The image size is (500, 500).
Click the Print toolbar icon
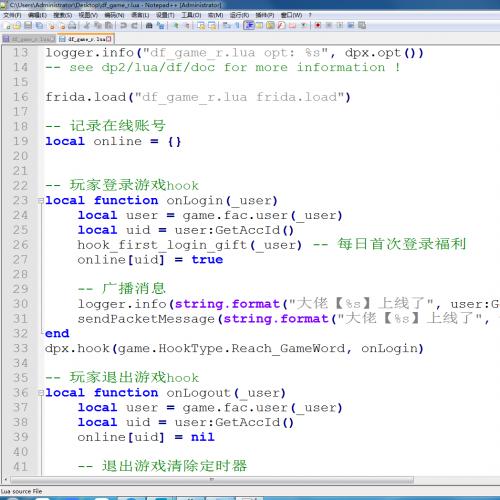point(72,25)
